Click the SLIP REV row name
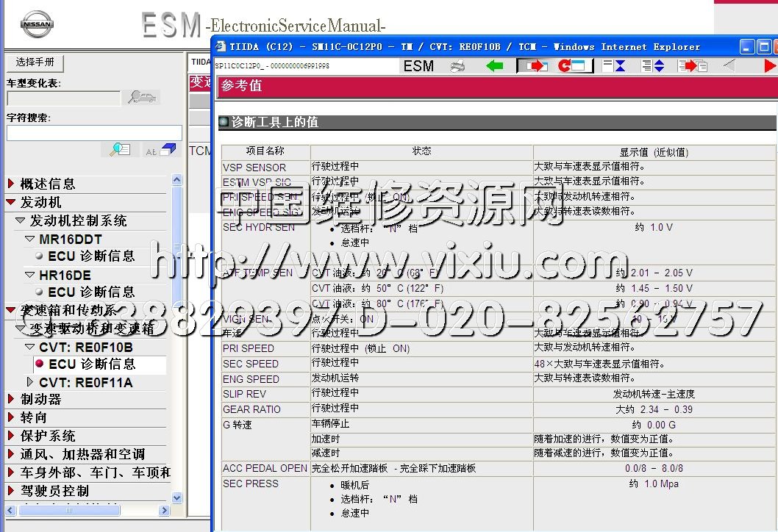 (244, 394)
